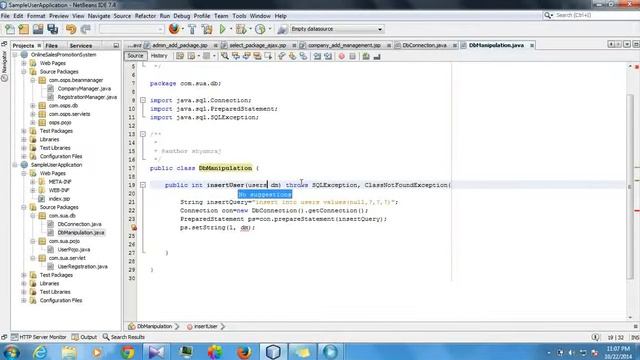Click the Find Selection magnifier icon in editor toolbar

[x=224, y=56]
